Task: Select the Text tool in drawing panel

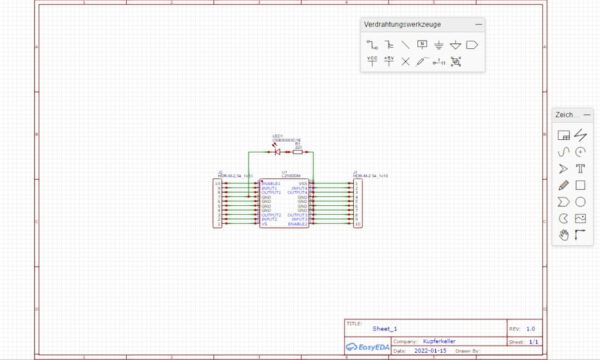Action: 580,168
